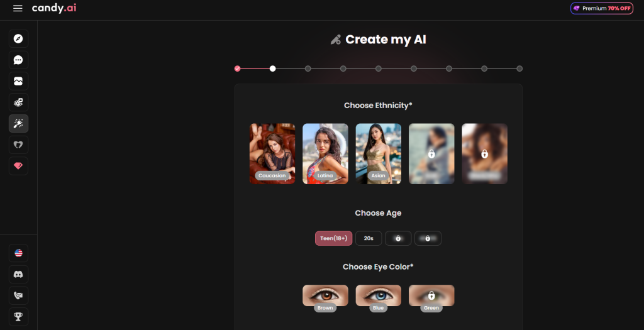Click the Choose Age heading
Image resolution: width=644 pixels, height=330 pixels.
(378, 213)
